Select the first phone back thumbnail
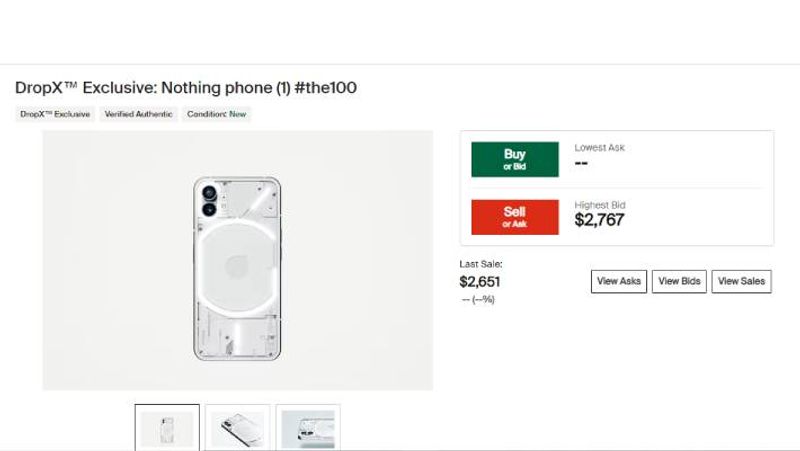This screenshot has height=451, width=800. pos(167,427)
